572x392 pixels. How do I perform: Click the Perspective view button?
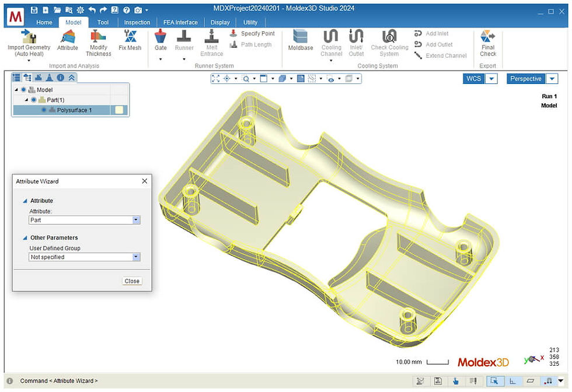point(526,79)
